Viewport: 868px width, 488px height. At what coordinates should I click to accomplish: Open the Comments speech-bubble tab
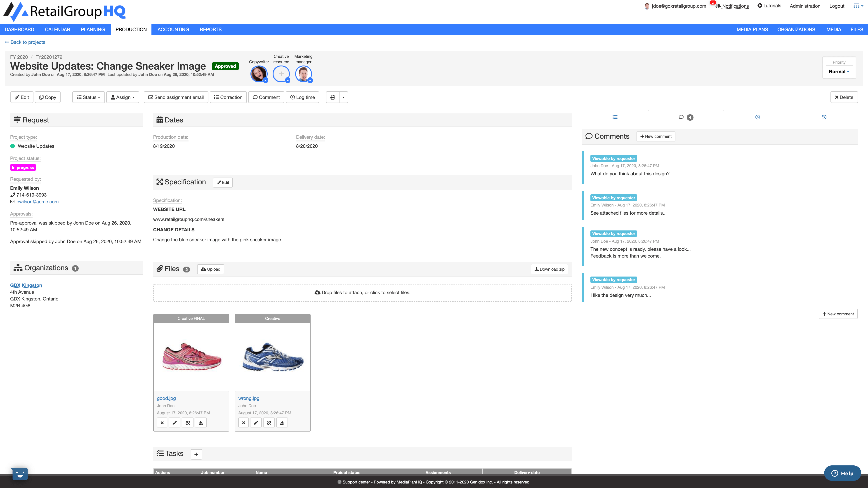pyautogui.click(x=681, y=117)
